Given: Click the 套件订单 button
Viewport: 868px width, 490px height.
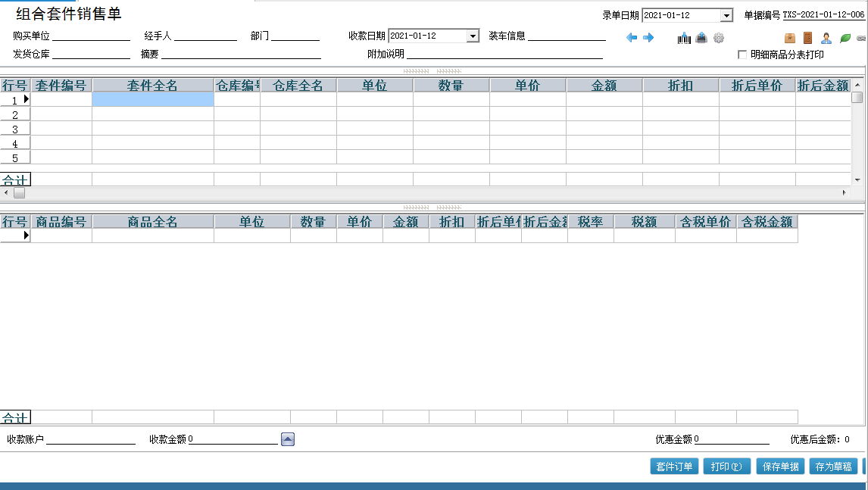Looking at the screenshot, I should (x=674, y=467).
